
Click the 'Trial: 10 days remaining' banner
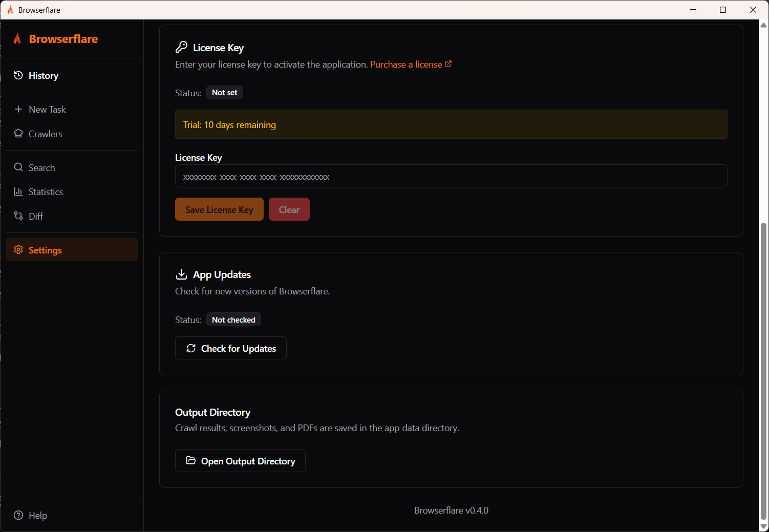click(x=451, y=124)
